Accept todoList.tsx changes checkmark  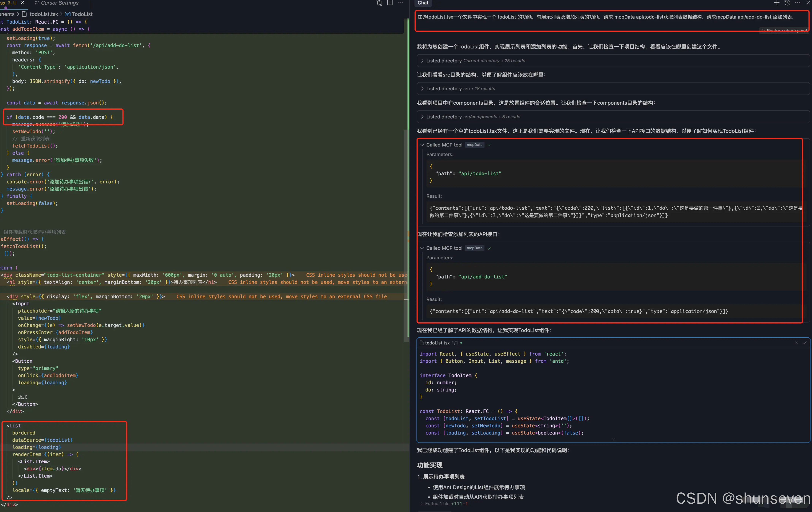pos(805,343)
